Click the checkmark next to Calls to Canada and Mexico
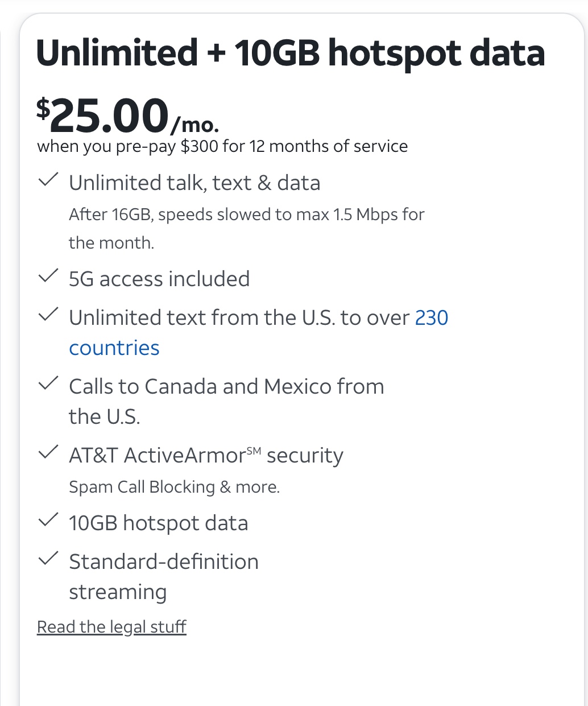The image size is (588, 706). pos(48,384)
